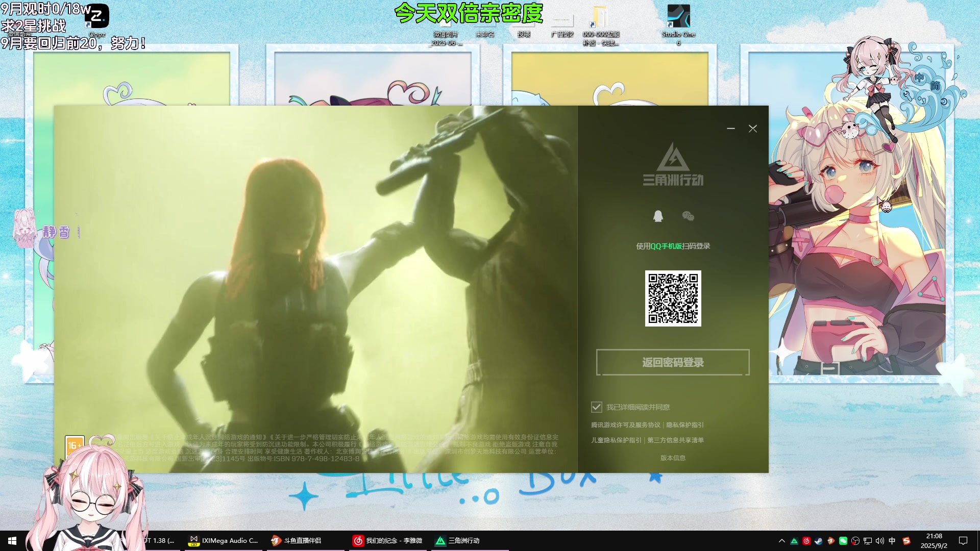Open the 儿童隐私保护指引 link

616,440
